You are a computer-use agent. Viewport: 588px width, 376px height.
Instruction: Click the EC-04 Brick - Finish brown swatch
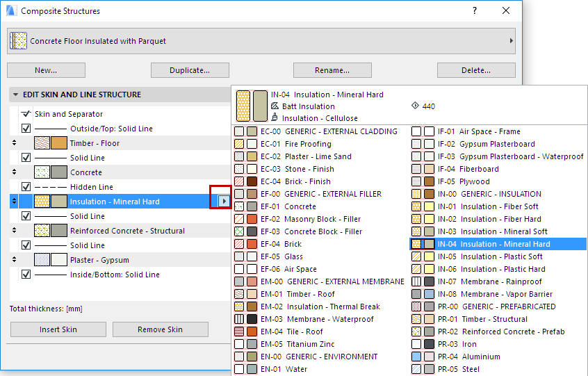coord(252,181)
